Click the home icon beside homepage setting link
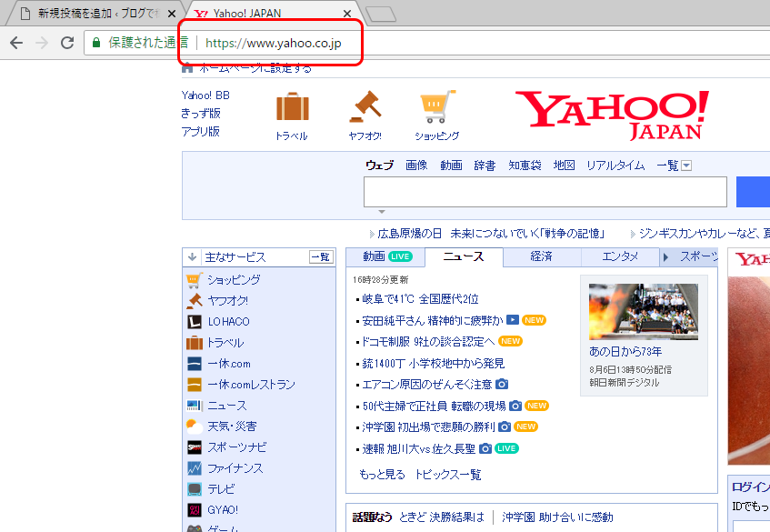Screen dimensions: 770x532 tap(187, 68)
